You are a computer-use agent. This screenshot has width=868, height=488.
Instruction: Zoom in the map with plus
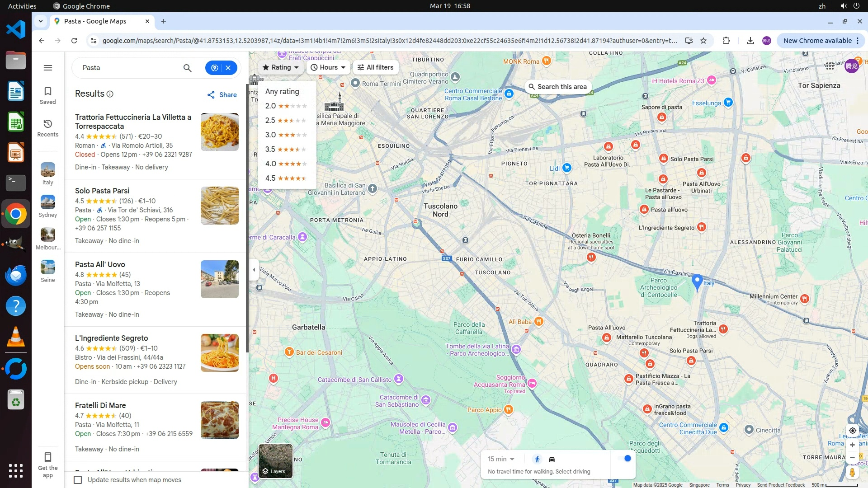click(852, 445)
